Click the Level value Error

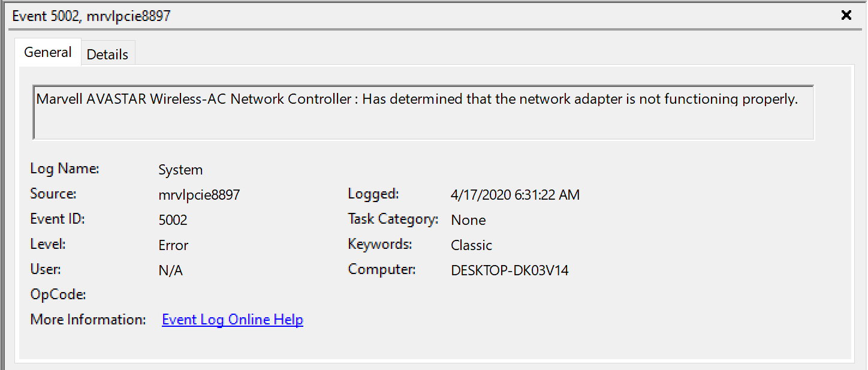point(173,245)
